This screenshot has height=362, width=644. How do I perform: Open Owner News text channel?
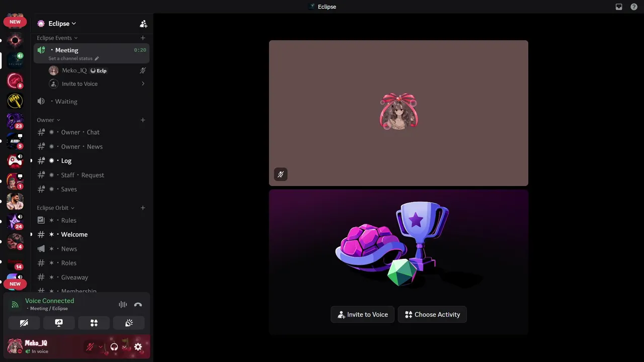click(x=92, y=147)
